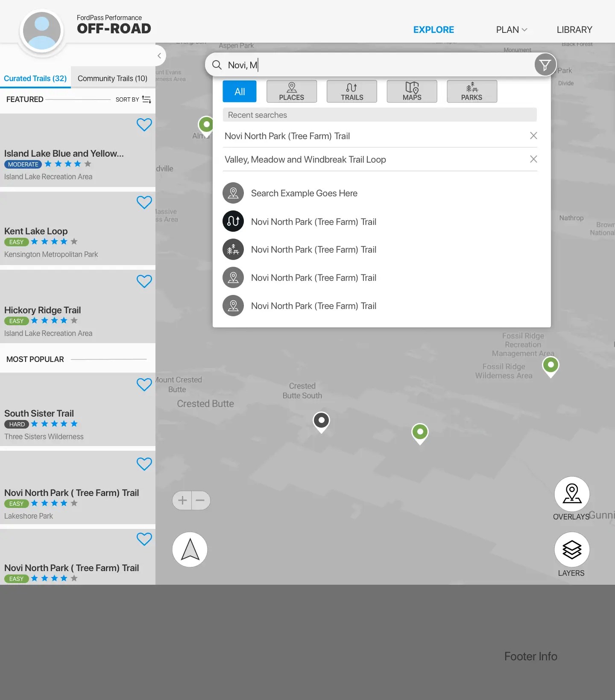615x700 pixels.
Task: Open the map LAYERS button
Action: (x=572, y=549)
